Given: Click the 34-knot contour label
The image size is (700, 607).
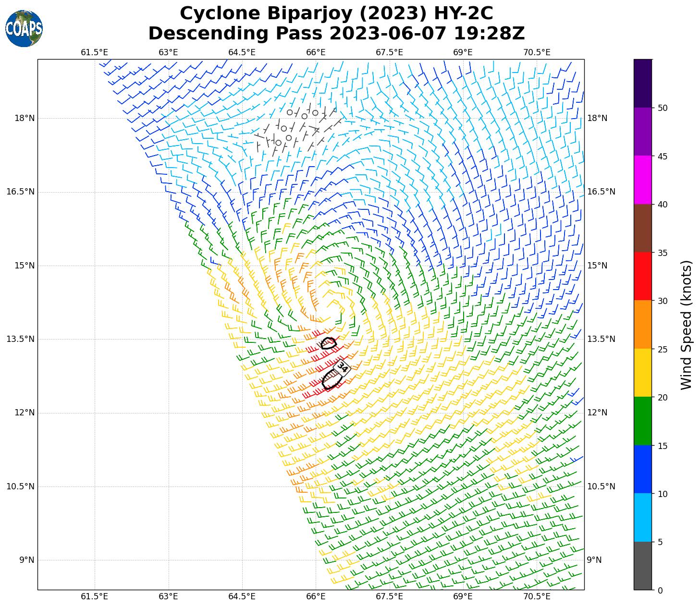Looking at the screenshot, I should click(x=342, y=367).
